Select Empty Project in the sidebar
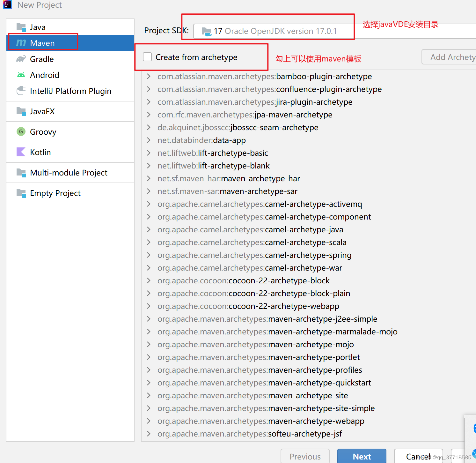Screen dimensions: 476x463 55,193
